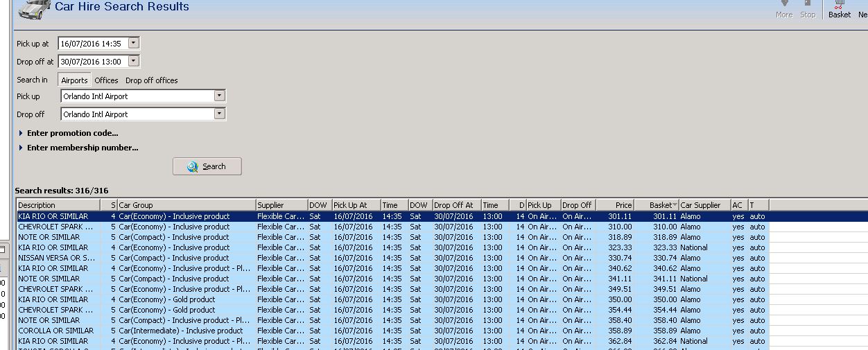Sort by Car Supplier column header
Screen dimensions: 868x350
point(704,205)
